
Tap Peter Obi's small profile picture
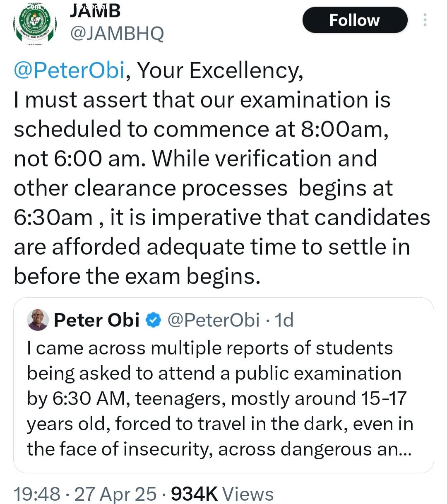[38, 320]
